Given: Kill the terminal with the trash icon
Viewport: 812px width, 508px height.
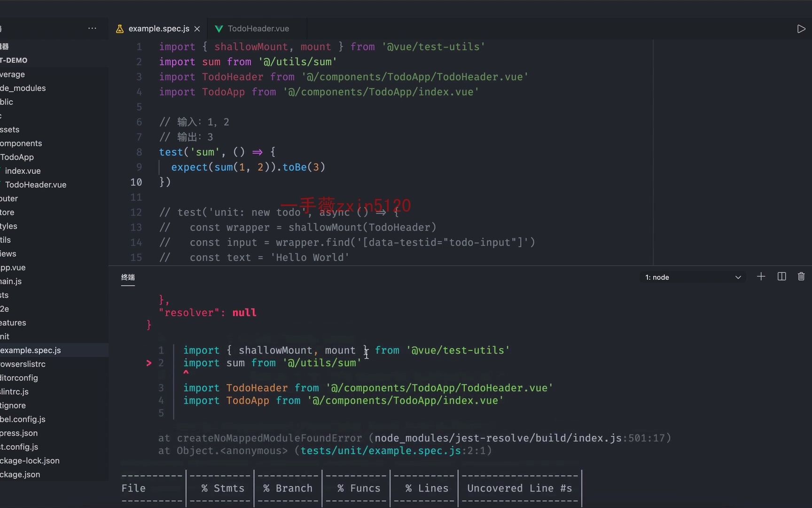Looking at the screenshot, I should (x=801, y=277).
